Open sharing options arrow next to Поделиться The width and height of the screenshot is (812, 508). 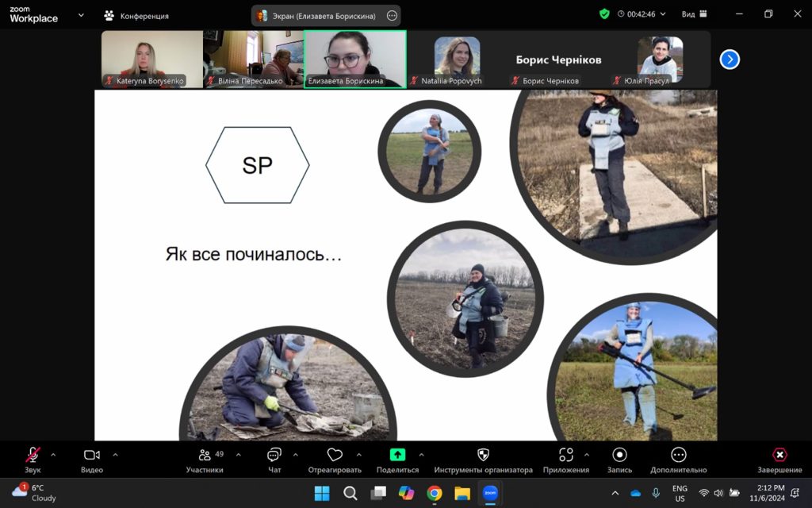coord(419,456)
